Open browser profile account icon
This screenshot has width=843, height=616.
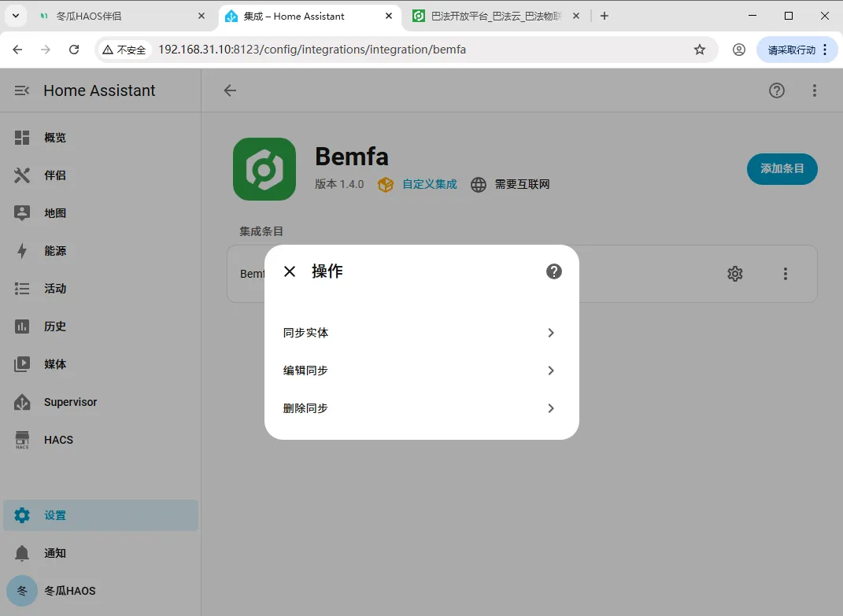(x=738, y=50)
